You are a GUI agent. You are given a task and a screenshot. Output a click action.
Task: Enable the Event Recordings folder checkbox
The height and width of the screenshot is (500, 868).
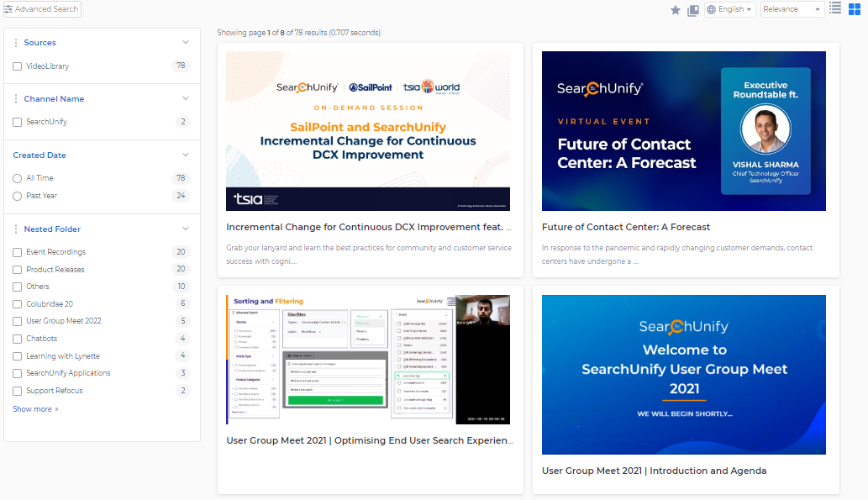[x=18, y=252]
